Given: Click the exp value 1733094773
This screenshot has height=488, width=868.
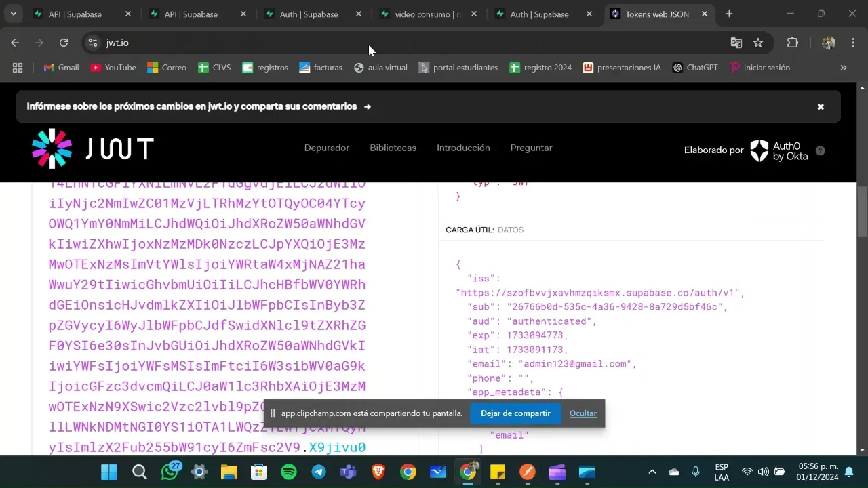Looking at the screenshot, I should (535, 335).
